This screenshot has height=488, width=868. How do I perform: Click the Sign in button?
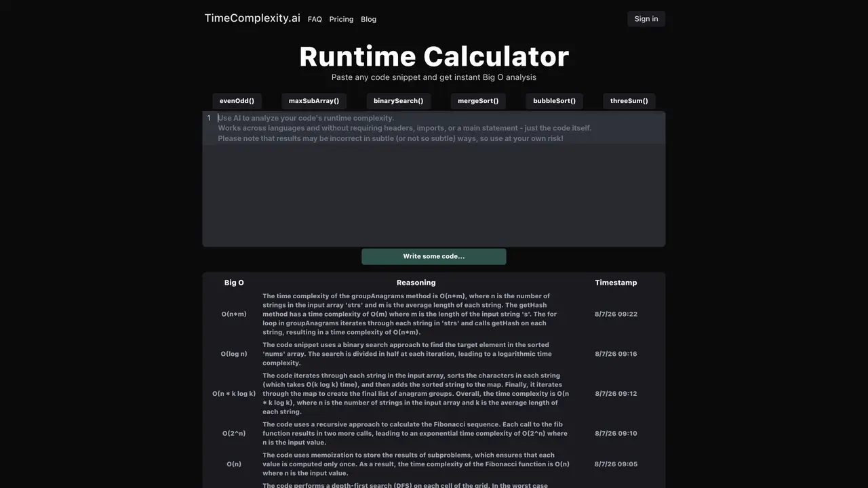click(x=646, y=19)
